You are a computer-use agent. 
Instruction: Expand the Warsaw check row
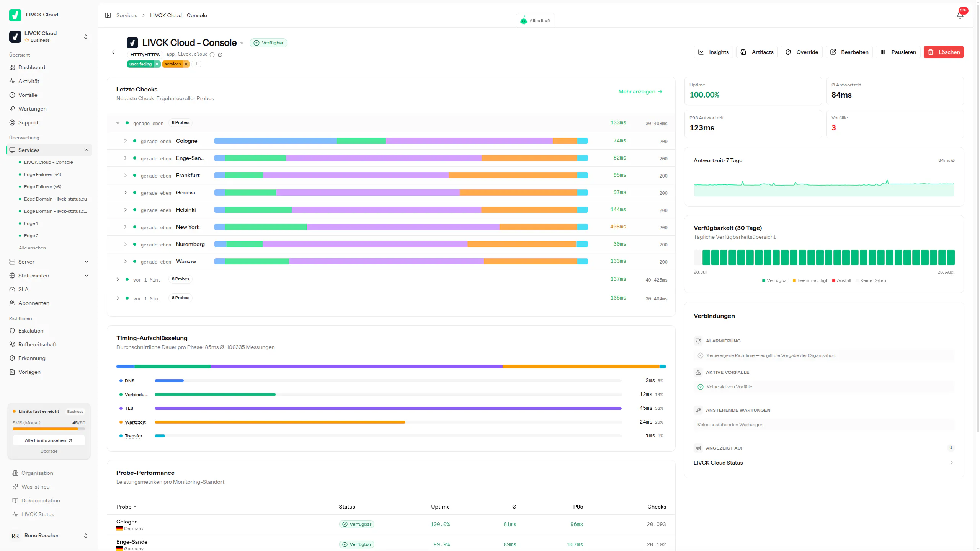point(125,261)
